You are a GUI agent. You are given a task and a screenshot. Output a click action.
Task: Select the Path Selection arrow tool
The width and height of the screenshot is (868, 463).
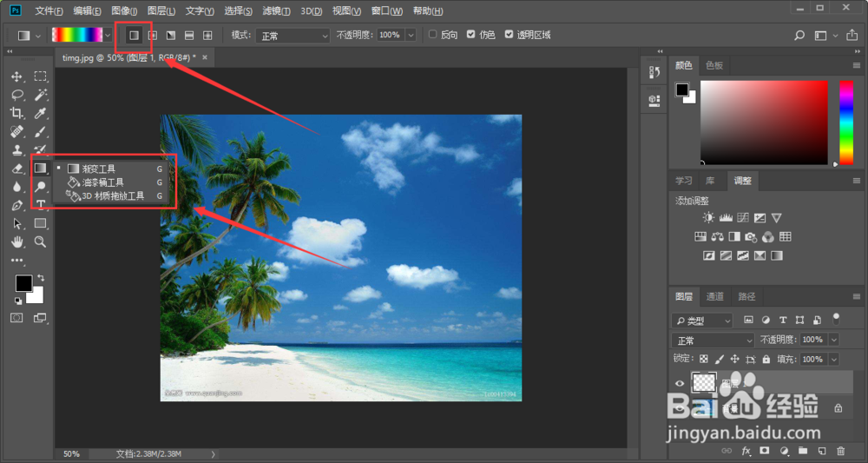coord(17,224)
